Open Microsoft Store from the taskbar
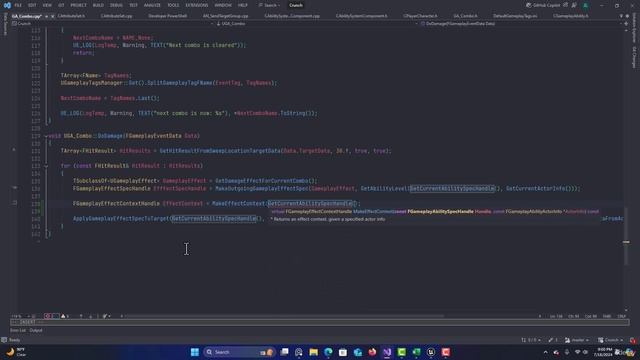This screenshot has height=360, width=640. 343,352
